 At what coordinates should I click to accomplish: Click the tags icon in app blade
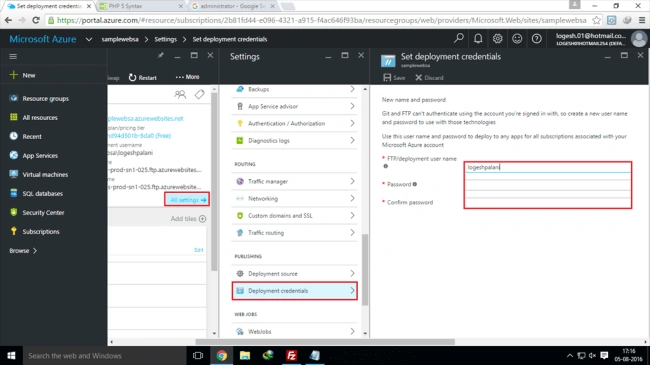199,95
